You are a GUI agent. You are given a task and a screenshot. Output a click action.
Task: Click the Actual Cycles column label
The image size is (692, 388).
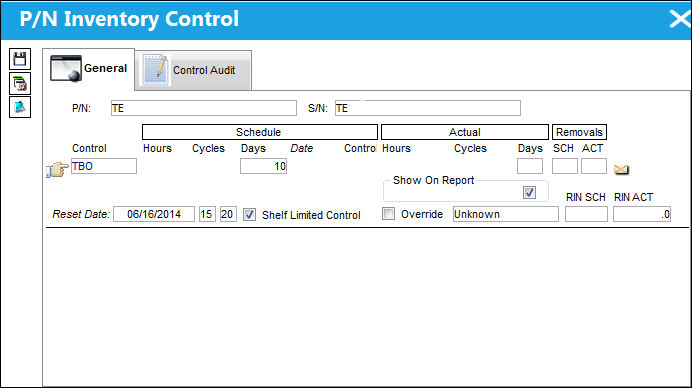[470, 148]
